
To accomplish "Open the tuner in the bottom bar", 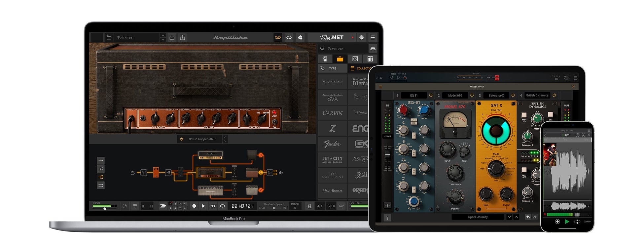I will [x=135, y=206].
